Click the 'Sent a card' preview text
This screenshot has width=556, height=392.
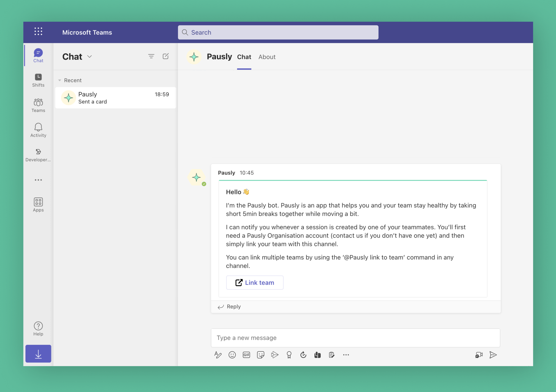tap(93, 102)
